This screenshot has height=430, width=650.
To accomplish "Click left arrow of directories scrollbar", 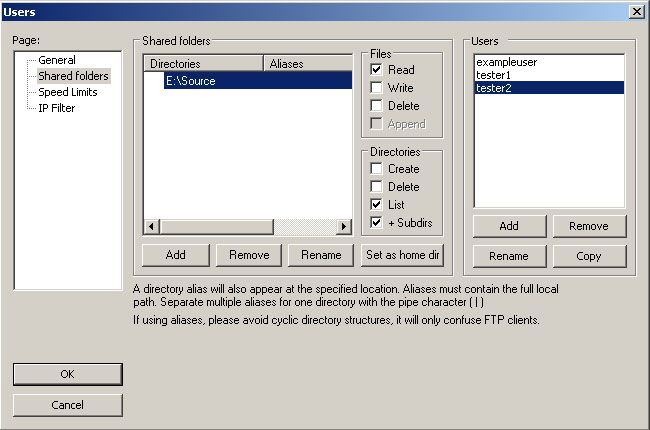I will click(151, 226).
